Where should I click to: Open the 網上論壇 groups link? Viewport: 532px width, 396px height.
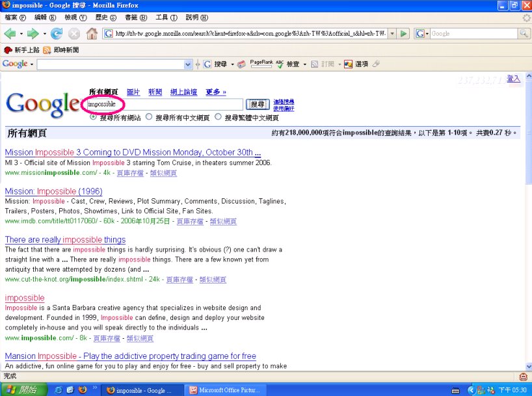[183, 92]
